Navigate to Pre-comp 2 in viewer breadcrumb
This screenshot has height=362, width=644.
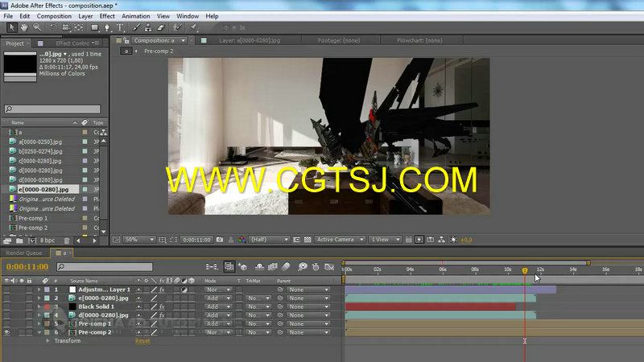point(159,51)
